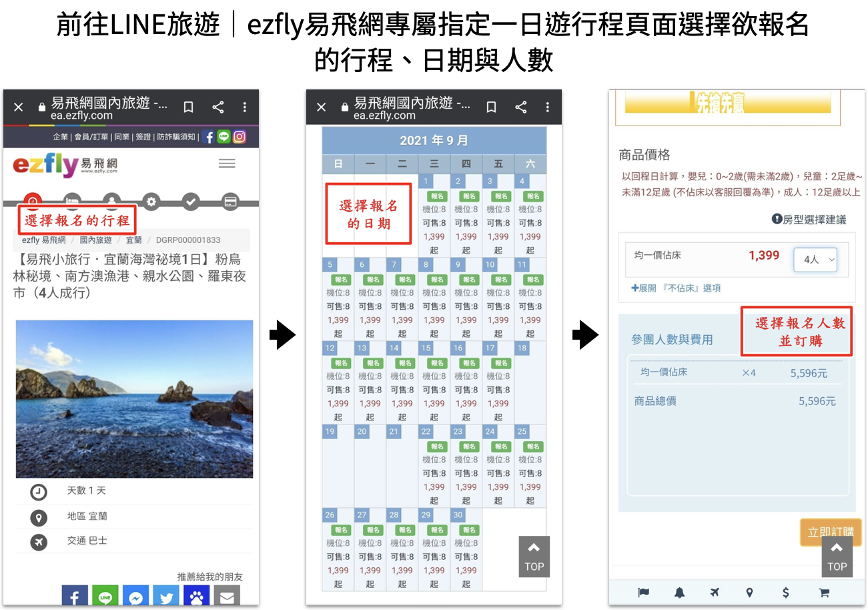This screenshot has width=868, height=610.
Task: Click the ezfly 易飛網 logo
Action: coord(65,164)
